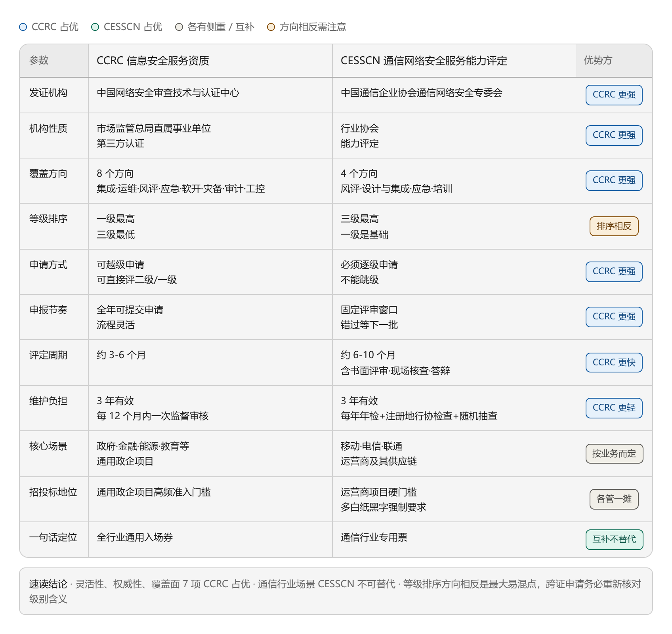Click the CCRC 更强 badge in 申请方式 row
672x634 pixels.
(x=614, y=272)
